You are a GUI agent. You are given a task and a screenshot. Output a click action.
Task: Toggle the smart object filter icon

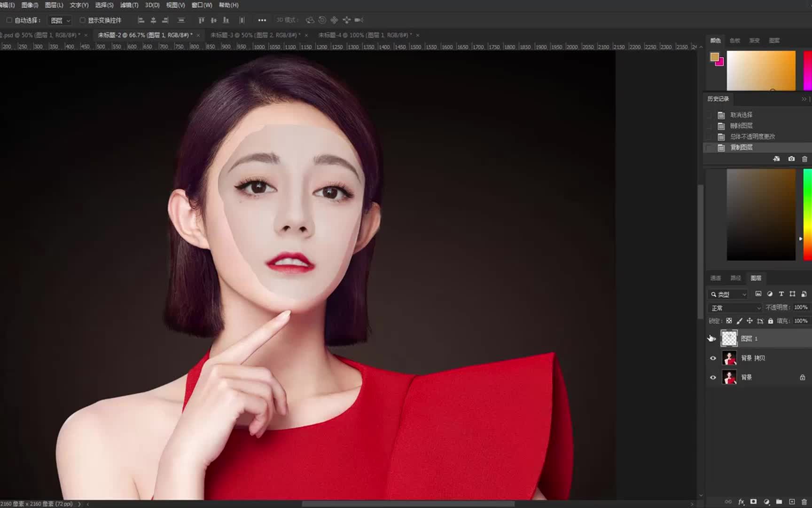point(804,294)
